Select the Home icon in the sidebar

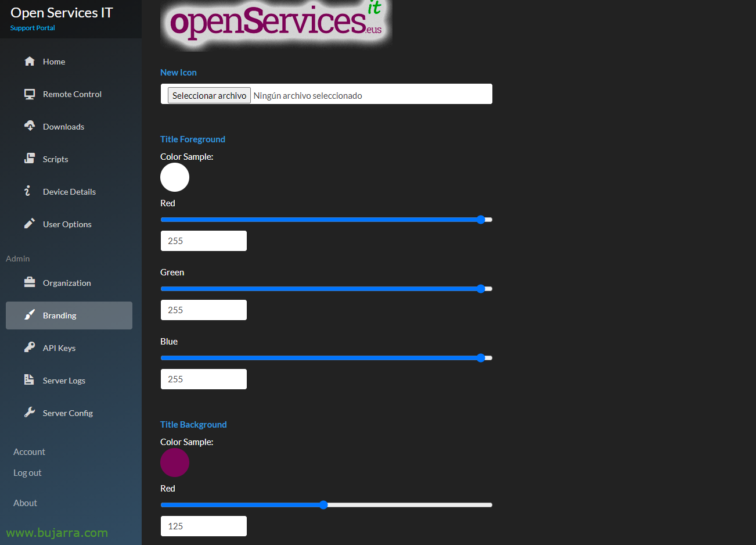pos(29,61)
